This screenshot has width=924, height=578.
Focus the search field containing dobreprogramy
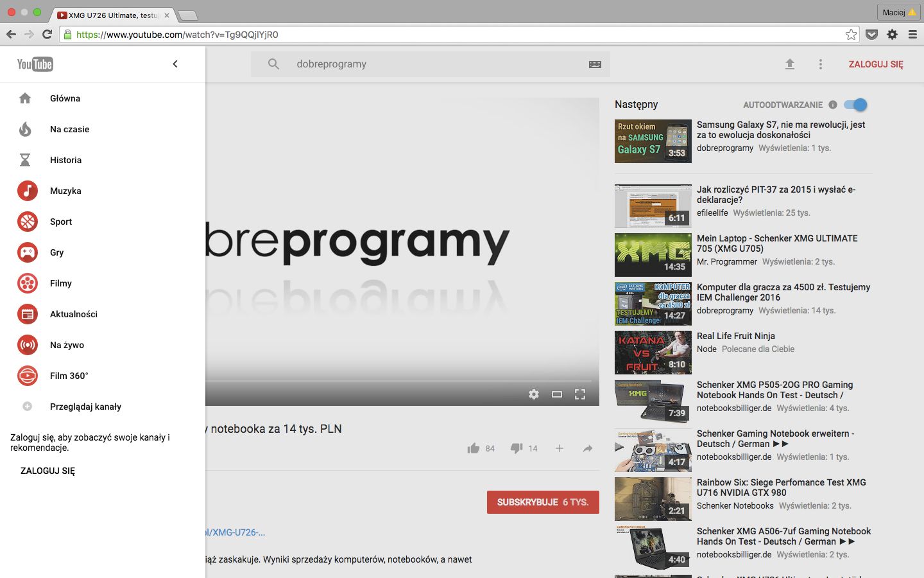tap(430, 64)
